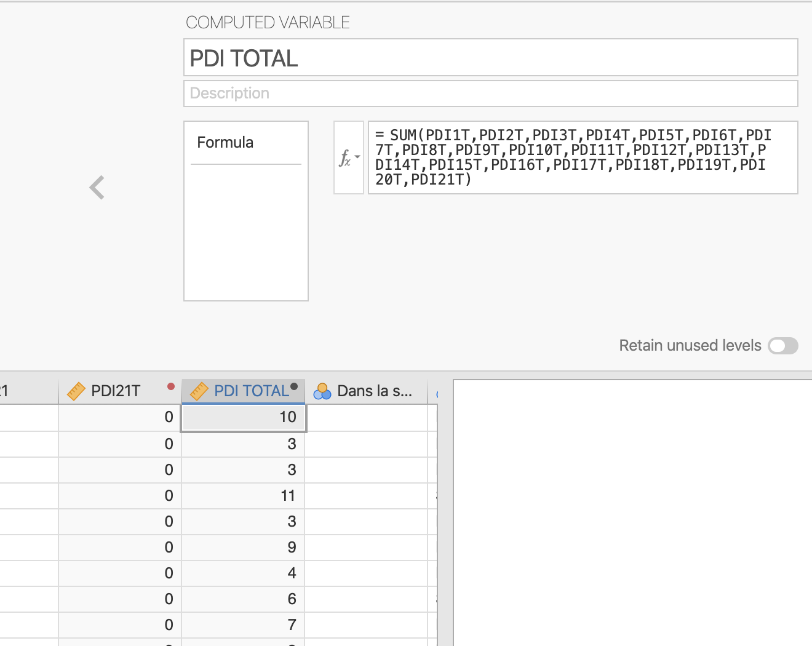Viewport: 812px width, 646px height.
Task: Select the PDI TOTAL cell with value 7
Action: 244,625
